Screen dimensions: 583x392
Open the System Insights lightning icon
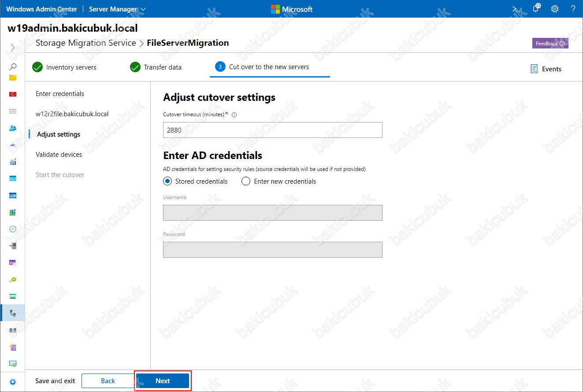[13, 347]
